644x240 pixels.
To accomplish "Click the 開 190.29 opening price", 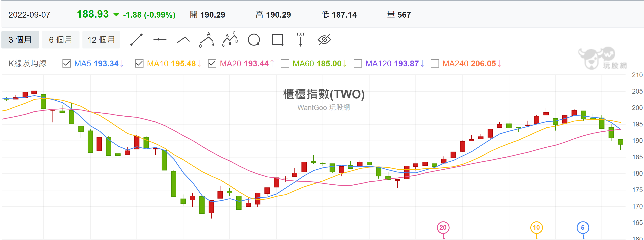I will 207,15.
